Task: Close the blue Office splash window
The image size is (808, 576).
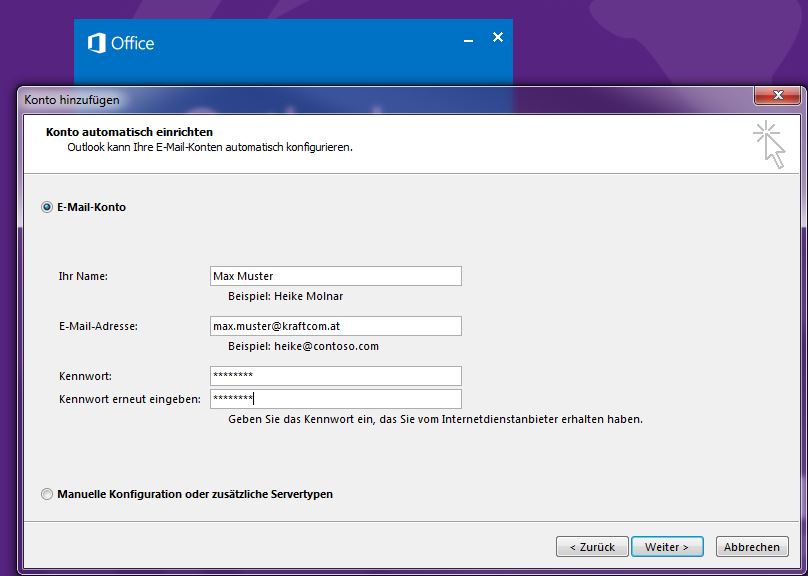Action: [498, 37]
